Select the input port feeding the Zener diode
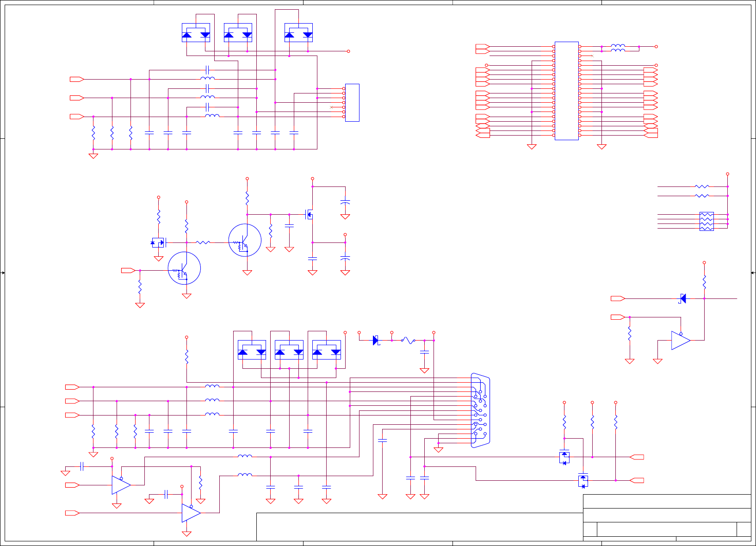The height and width of the screenshot is (546, 756). [x=618, y=298]
